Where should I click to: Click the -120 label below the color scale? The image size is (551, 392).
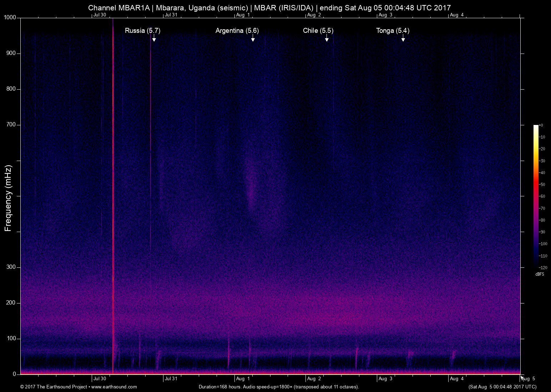point(544,267)
